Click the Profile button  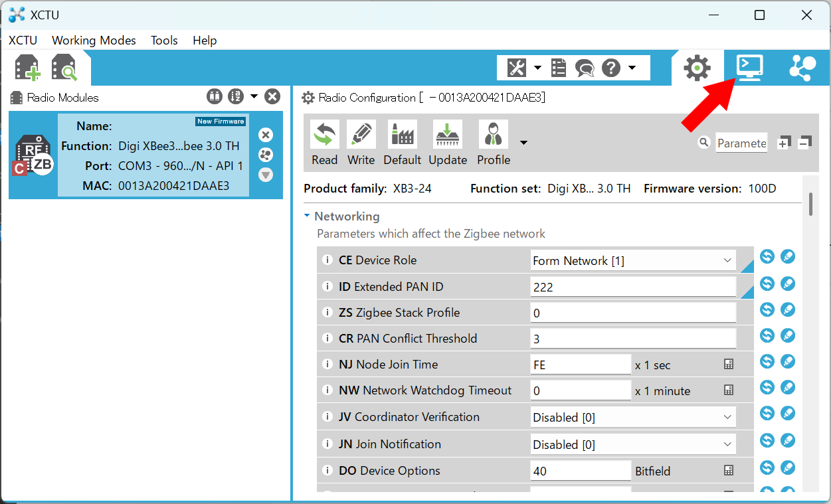tap(494, 143)
